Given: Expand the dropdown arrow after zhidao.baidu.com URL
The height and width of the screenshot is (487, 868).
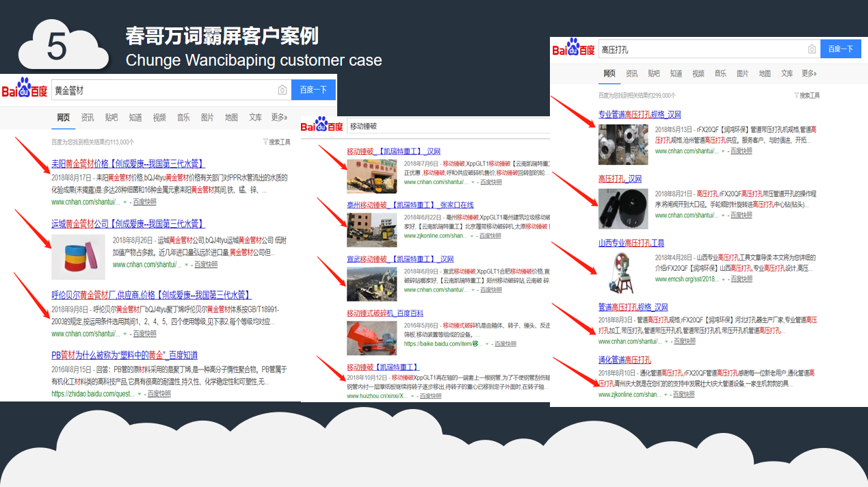Looking at the screenshot, I should coord(139,394).
